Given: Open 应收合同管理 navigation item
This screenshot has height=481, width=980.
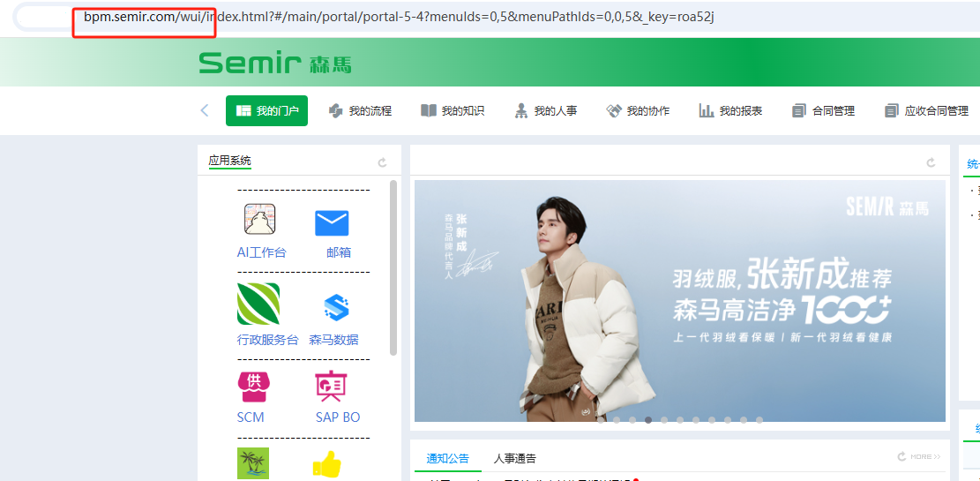Looking at the screenshot, I should [927, 110].
